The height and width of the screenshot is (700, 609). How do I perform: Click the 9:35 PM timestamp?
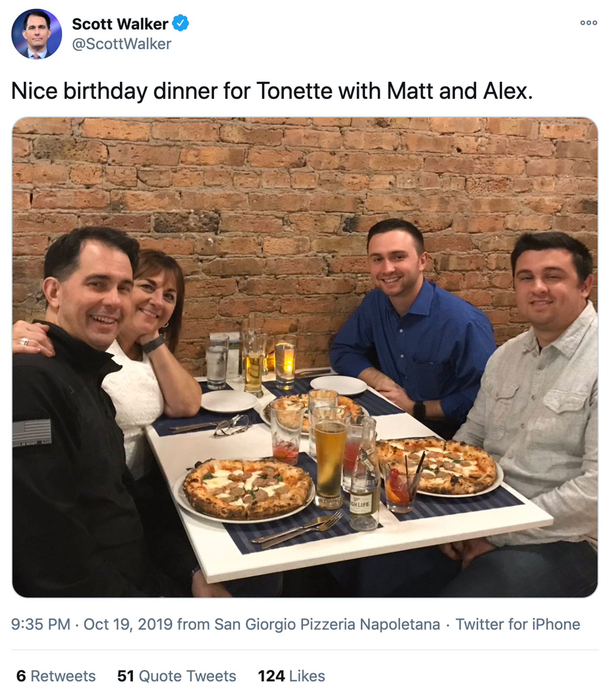tap(41, 624)
